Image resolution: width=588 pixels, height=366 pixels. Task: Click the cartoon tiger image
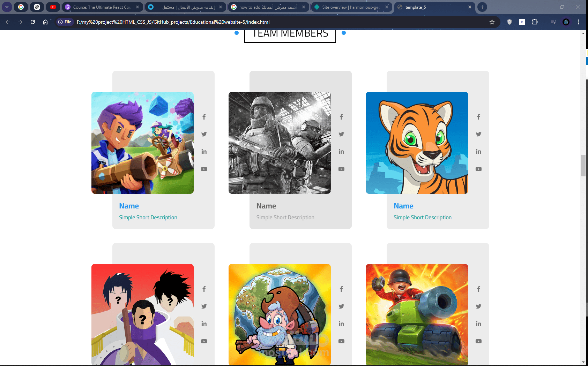[x=417, y=143]
